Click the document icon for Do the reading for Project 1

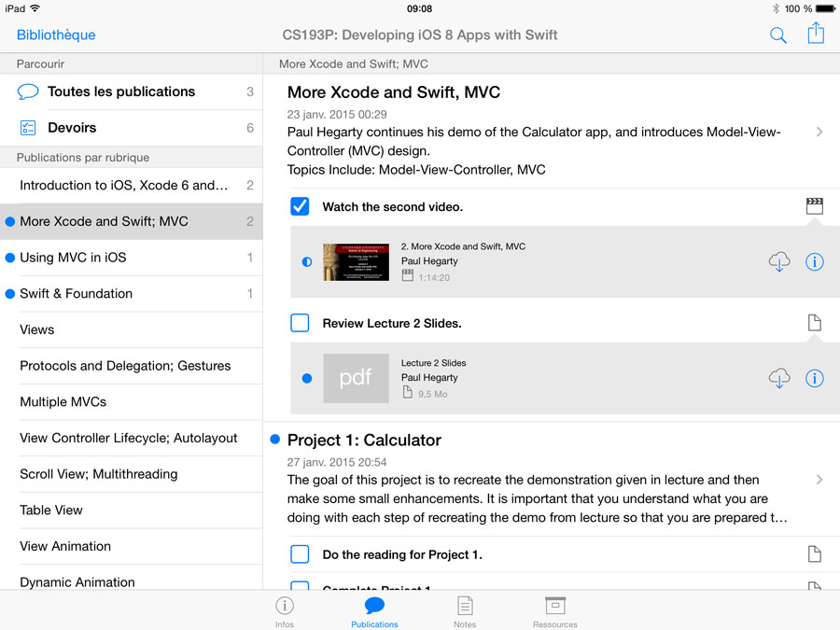pos(814,553)
